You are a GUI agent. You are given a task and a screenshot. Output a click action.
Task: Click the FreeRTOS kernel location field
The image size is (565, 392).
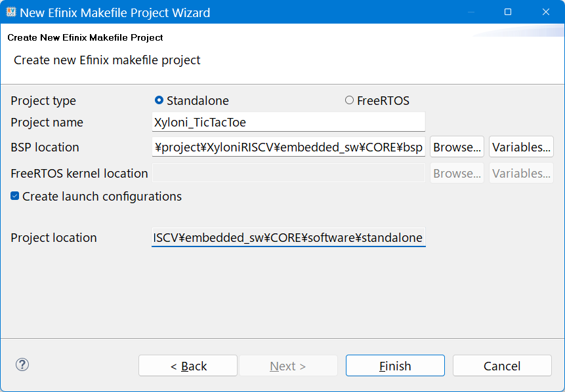click(x=288, y=173)
